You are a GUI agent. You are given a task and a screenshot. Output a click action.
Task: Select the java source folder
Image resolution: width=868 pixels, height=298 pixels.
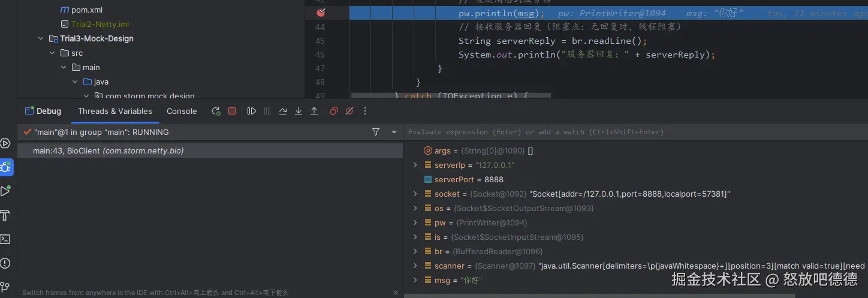[x=101, y=82]
